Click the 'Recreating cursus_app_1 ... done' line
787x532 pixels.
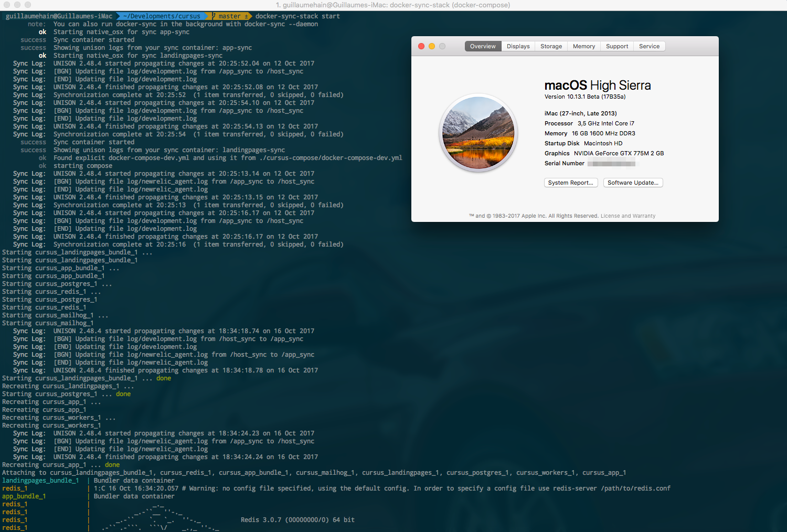click(x=61, y=465)
